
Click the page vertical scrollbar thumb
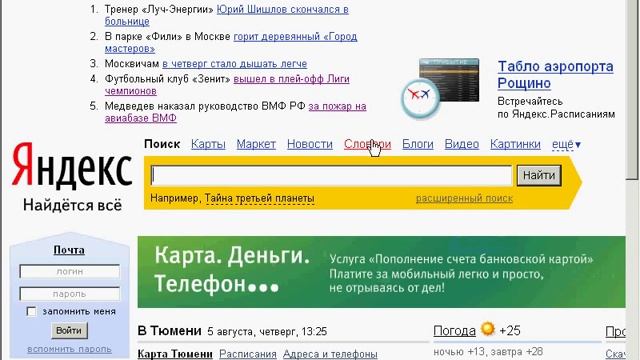tap(633, 89)
